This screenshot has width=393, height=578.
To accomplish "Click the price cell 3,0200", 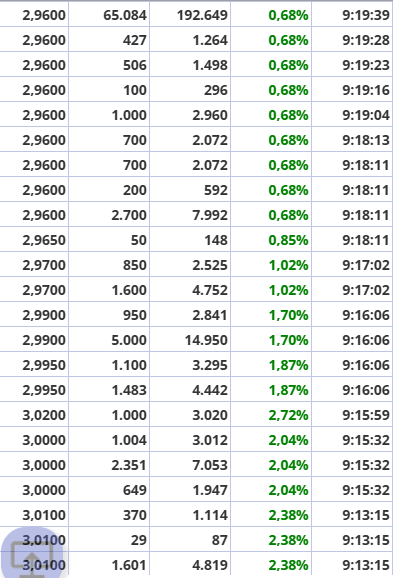I will click(x=34, y=415).
